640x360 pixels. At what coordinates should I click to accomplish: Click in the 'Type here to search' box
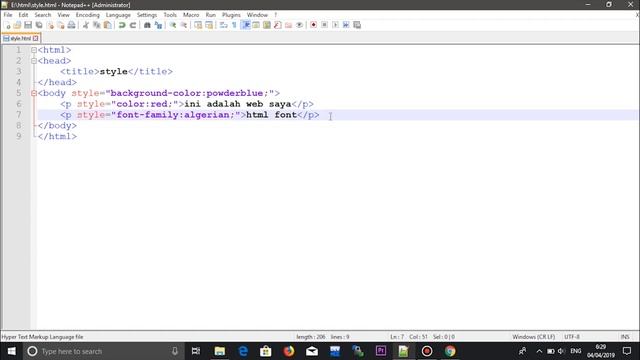[102, 351]
